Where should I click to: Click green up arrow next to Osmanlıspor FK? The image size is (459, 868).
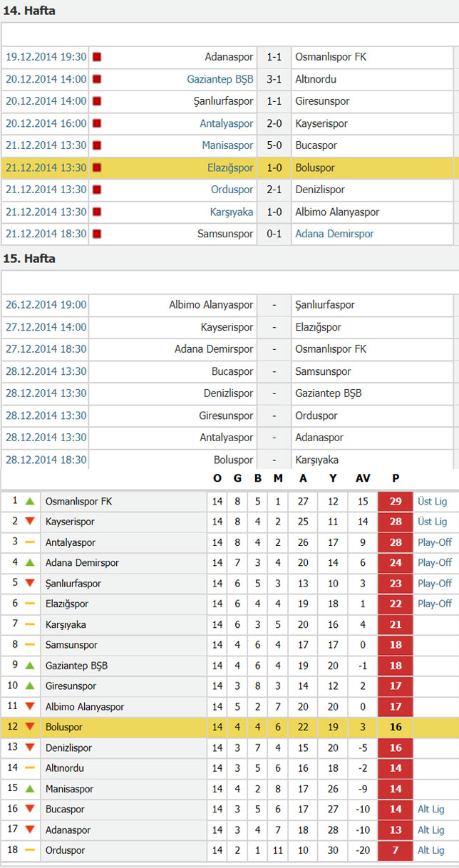click(29, 501)
